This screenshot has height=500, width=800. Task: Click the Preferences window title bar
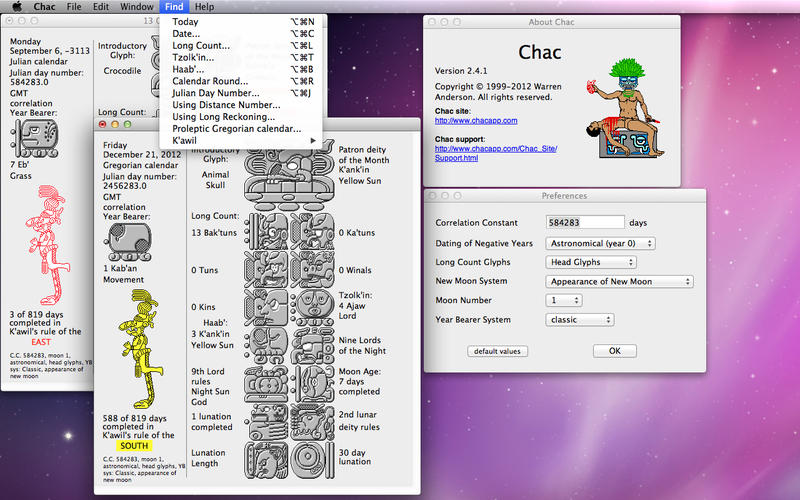tap(565, 195)
